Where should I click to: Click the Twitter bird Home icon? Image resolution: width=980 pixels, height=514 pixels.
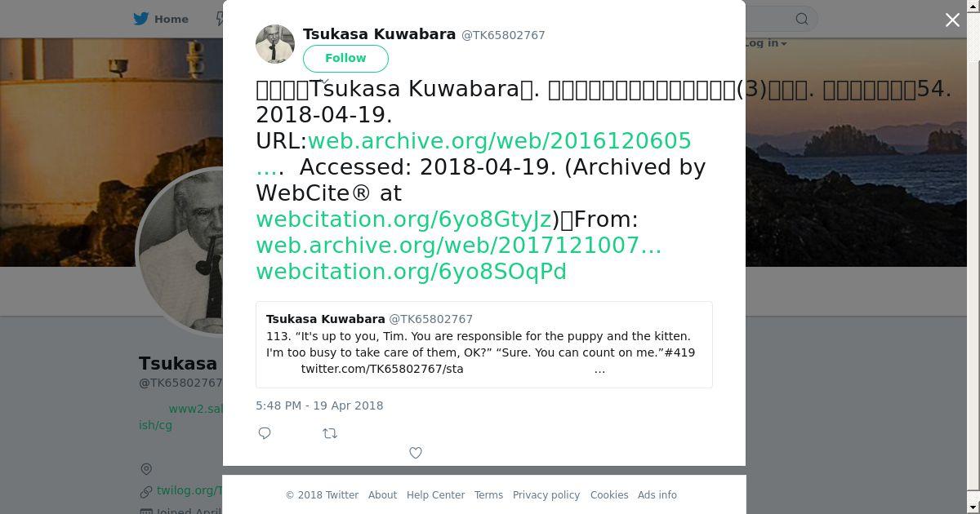142,19
